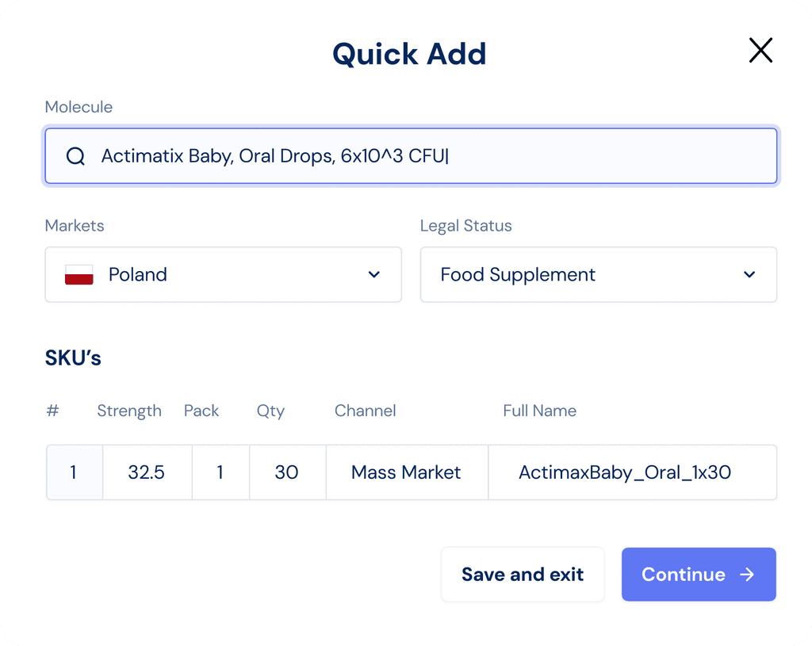Image resolution: width=812 pixels, height=646 pixels.
Task: Expand the Legal Status dropdown chevron
Action: pyautogui.click(x=749, y=275)
